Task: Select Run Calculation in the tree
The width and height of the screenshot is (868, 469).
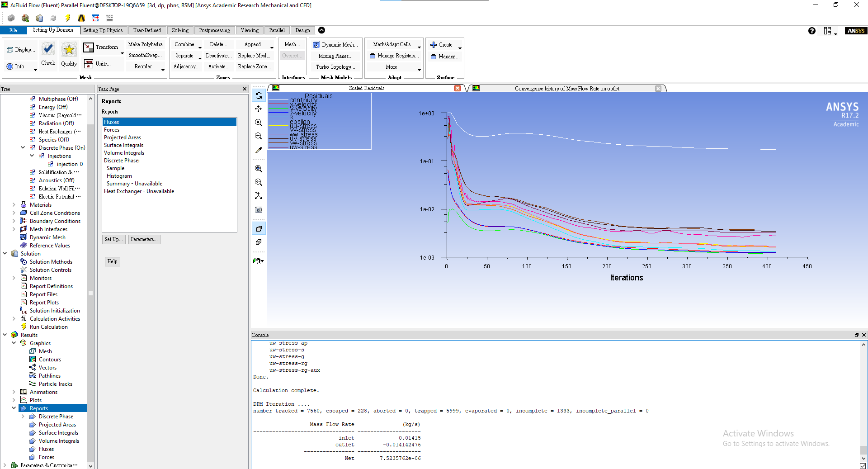Action: pos(48,327)
